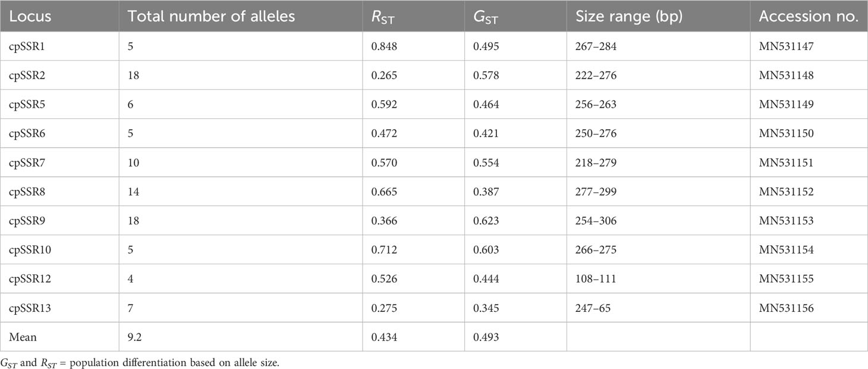Click the Locus column header
This screenshot has width=868, height=369.
click(30, 17)
